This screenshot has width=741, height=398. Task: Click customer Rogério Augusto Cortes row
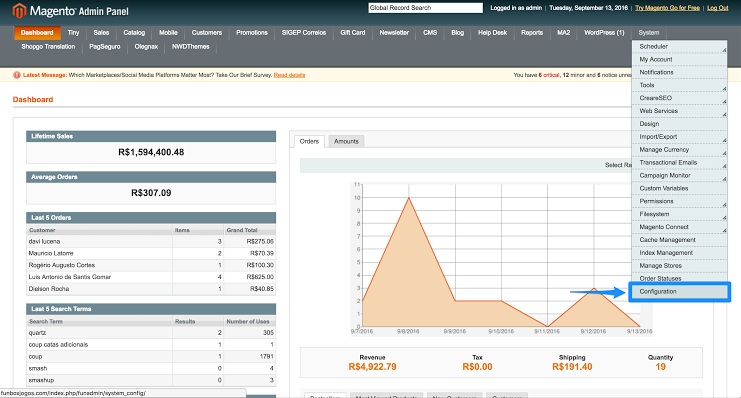151,265
